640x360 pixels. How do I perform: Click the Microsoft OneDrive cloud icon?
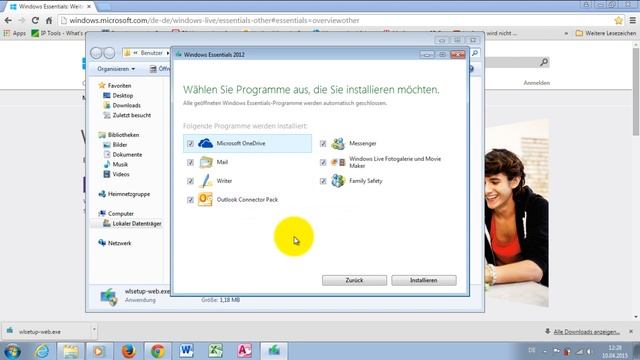[x=205, y=143]
